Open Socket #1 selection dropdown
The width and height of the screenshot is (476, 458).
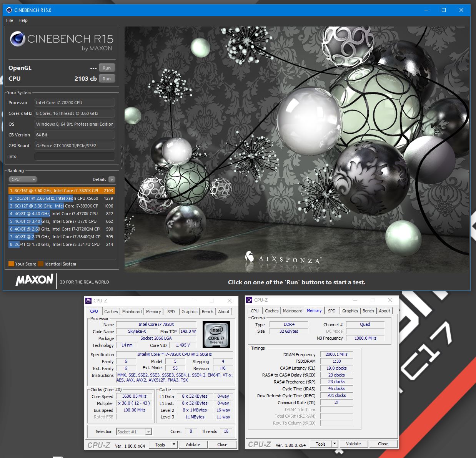tap(134, 432)
